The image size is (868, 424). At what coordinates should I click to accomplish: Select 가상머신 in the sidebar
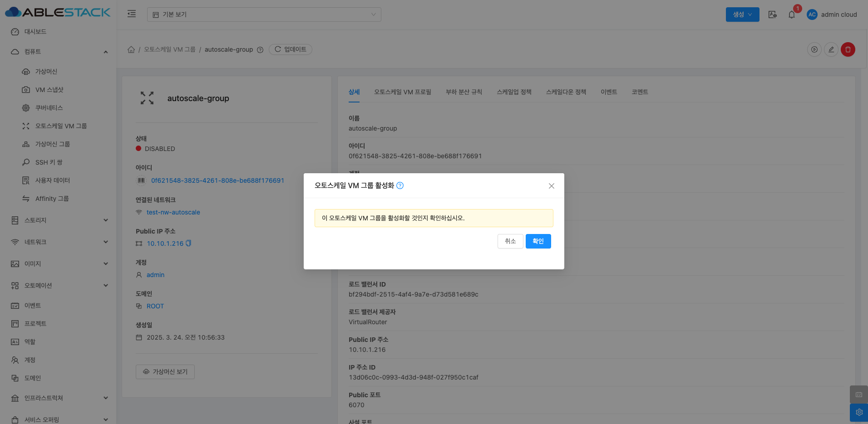point(46,72)
